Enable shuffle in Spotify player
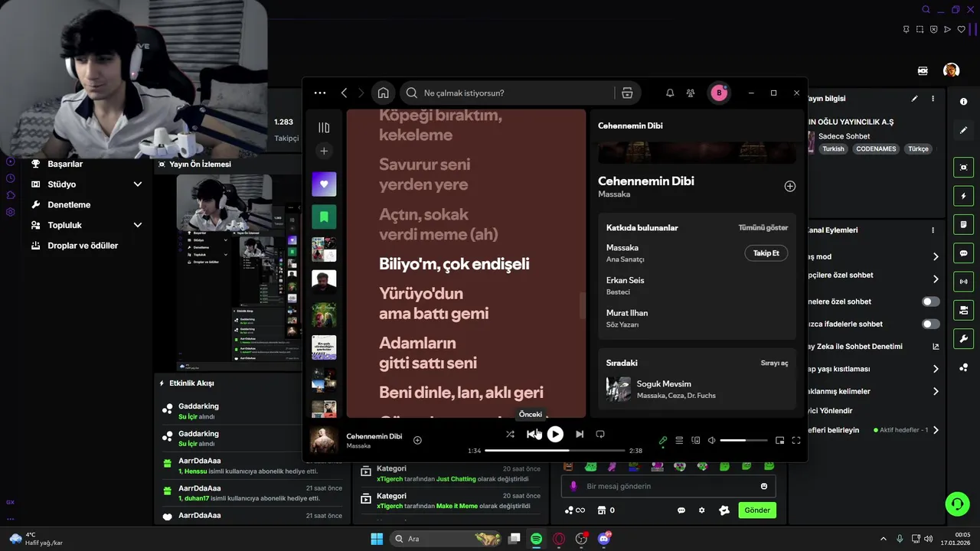The width and height of the screenshot is (980, 551). [x=510, y=434]
